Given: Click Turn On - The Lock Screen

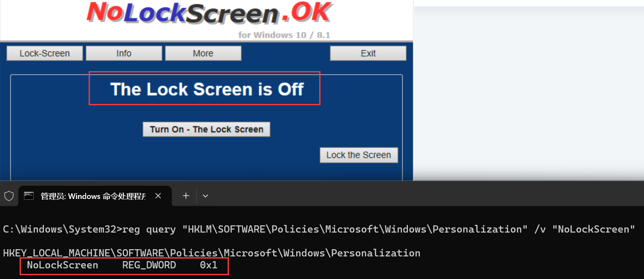Looking at the screenshot, I should click(206, 129).
